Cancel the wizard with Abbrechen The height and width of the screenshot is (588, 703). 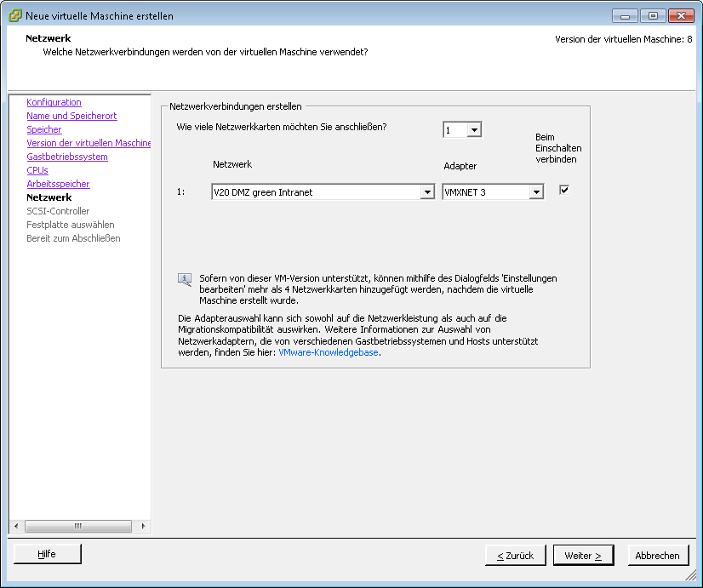pos(658,556)
